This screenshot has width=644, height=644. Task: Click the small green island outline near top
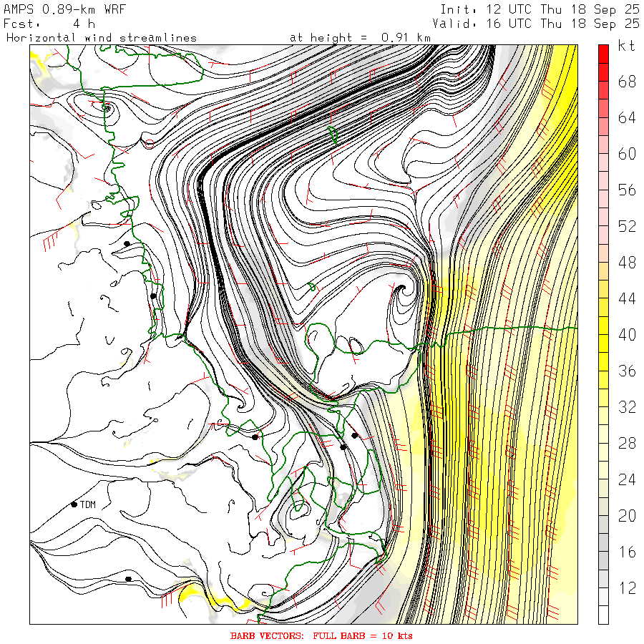coord(333,134)
